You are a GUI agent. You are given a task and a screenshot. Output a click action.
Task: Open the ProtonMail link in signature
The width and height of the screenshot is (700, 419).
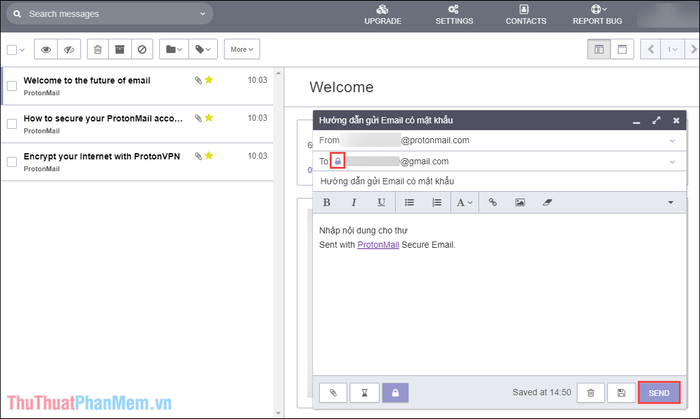click(x=378, y=245)
